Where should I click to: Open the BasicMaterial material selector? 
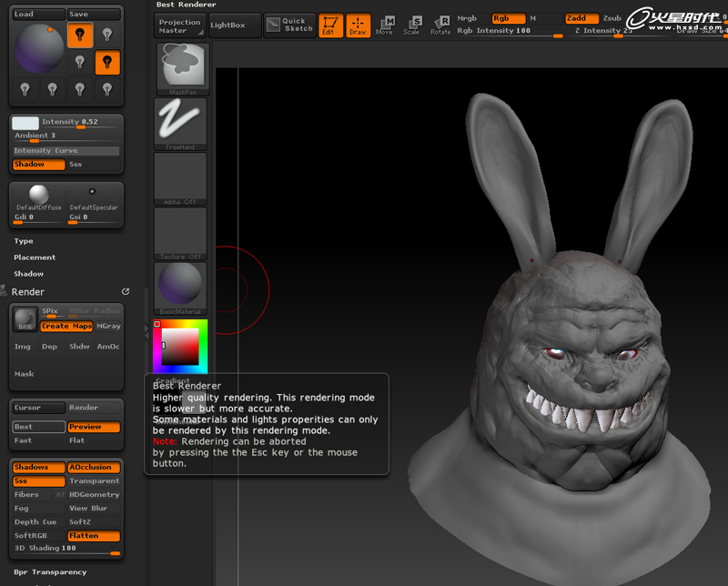click(180, 288)
